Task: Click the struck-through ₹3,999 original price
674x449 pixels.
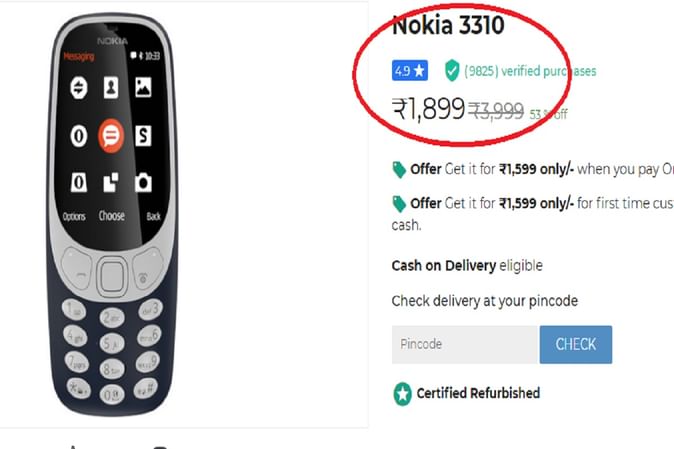Action: (497, 112)
